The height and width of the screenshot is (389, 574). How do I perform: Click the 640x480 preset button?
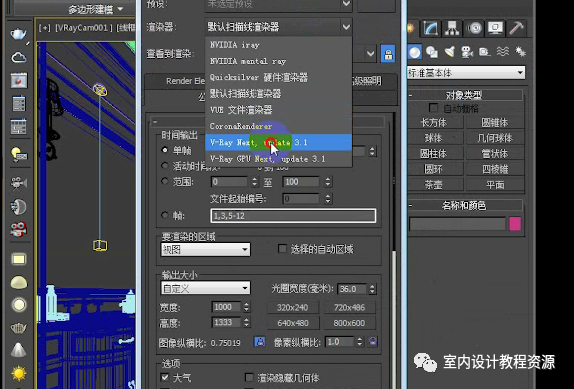coord(292,323)
